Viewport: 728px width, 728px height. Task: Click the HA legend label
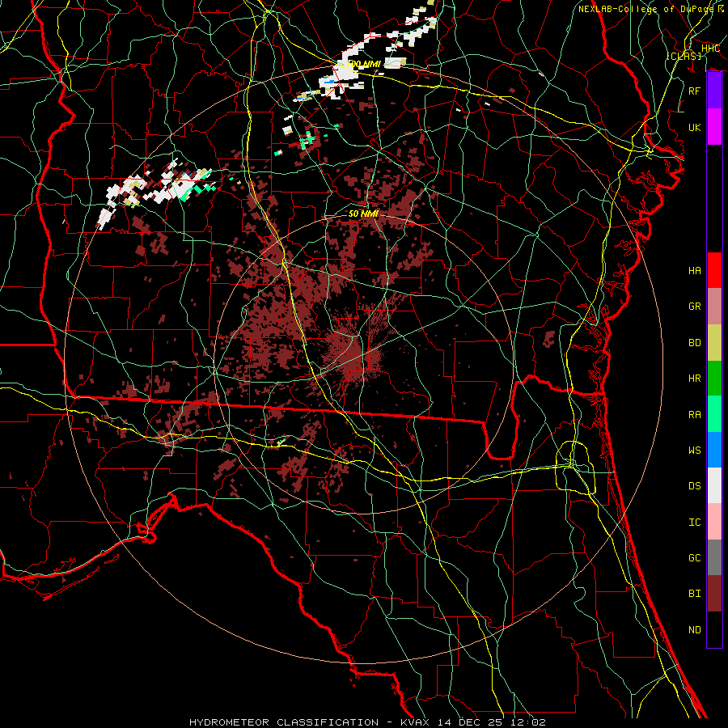(x=695, y=270)
